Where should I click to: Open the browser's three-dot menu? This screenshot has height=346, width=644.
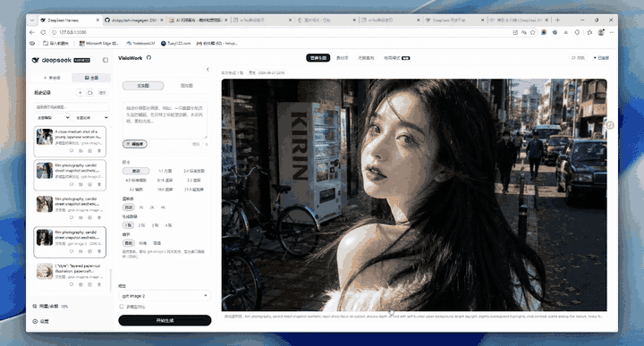pyautogui.click(x=612, y=32)
